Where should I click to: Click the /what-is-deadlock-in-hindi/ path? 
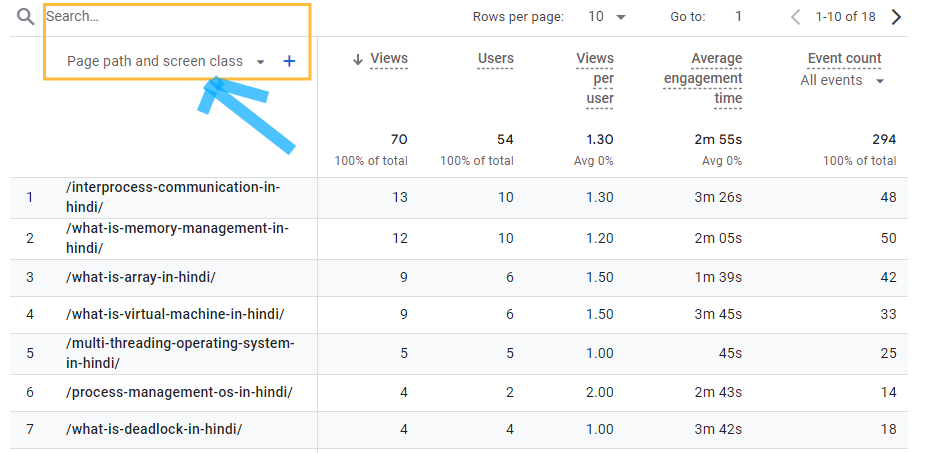[x=153, y=429]
